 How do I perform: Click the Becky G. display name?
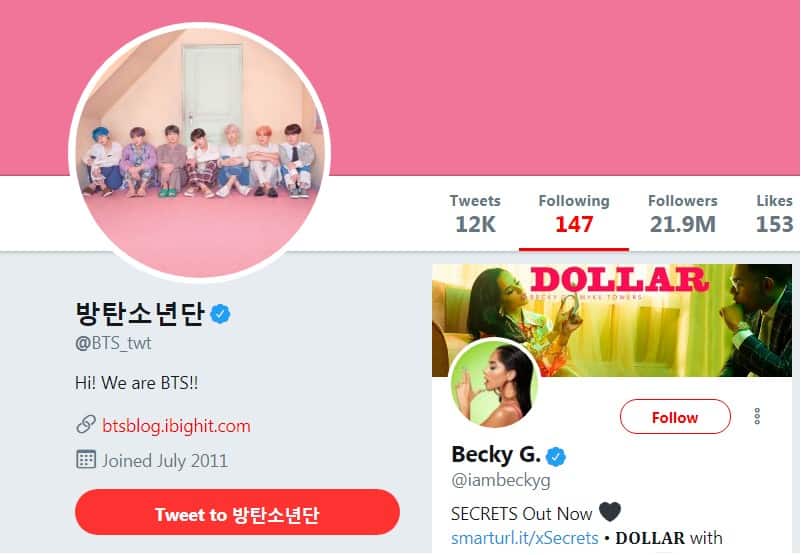pyautogui.click(x=496, y=454)
